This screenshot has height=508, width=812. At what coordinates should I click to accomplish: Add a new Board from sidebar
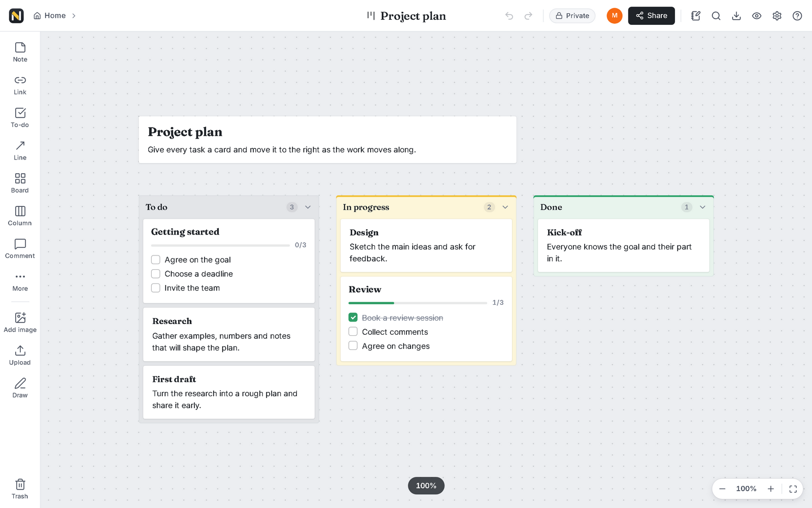coord(20,183)
